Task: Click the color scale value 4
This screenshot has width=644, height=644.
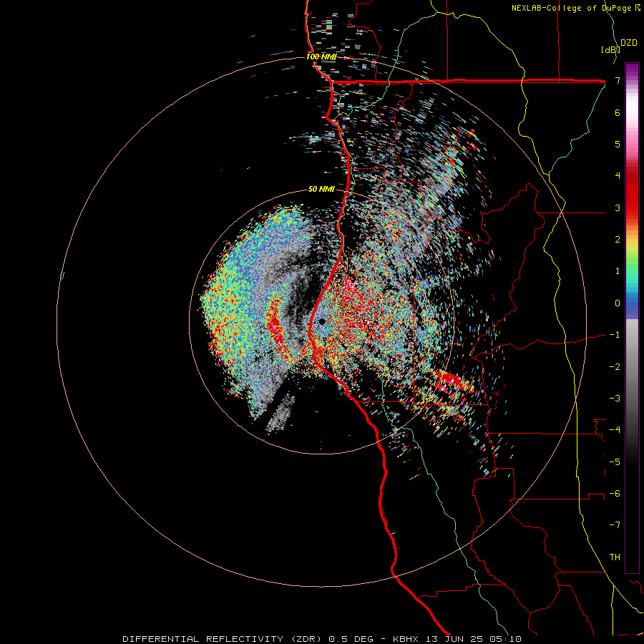Action: click(x=618, y=176)
